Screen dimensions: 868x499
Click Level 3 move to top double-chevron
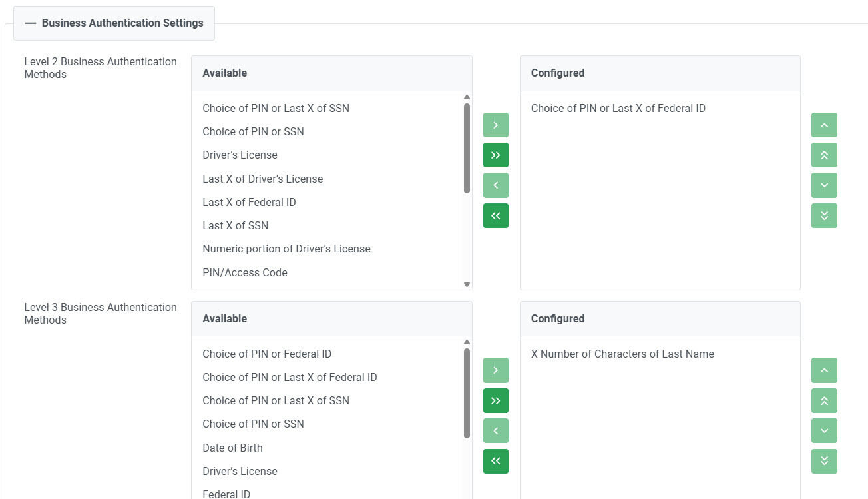[824, 401]
